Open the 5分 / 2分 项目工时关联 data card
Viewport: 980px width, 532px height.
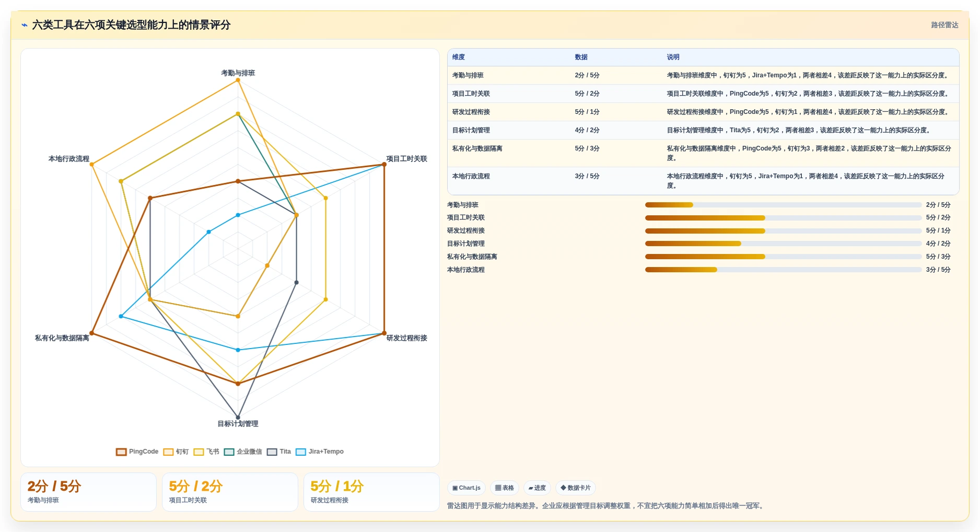click(230, 492)
